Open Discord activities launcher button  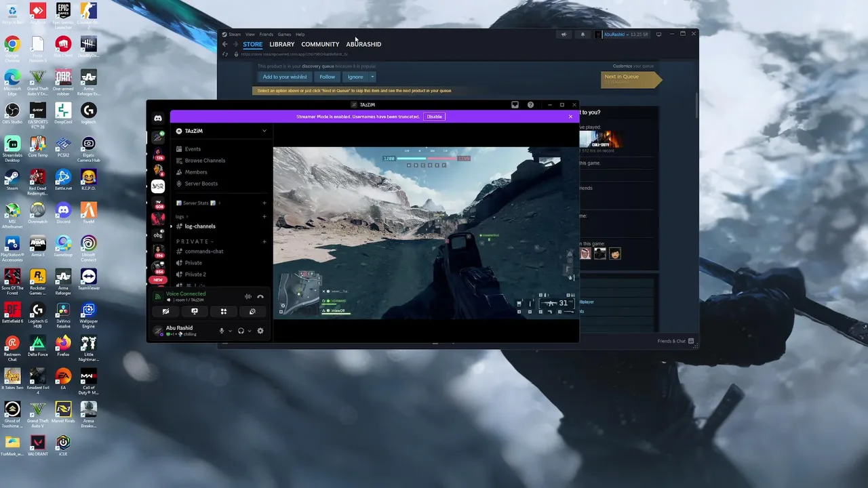click(223, 311)
